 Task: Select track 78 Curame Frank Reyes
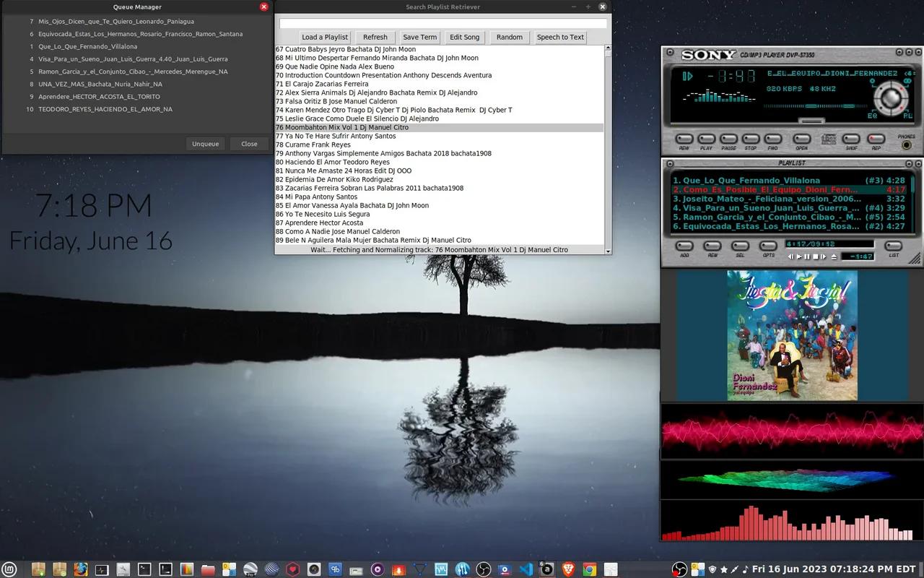point(313,144)
